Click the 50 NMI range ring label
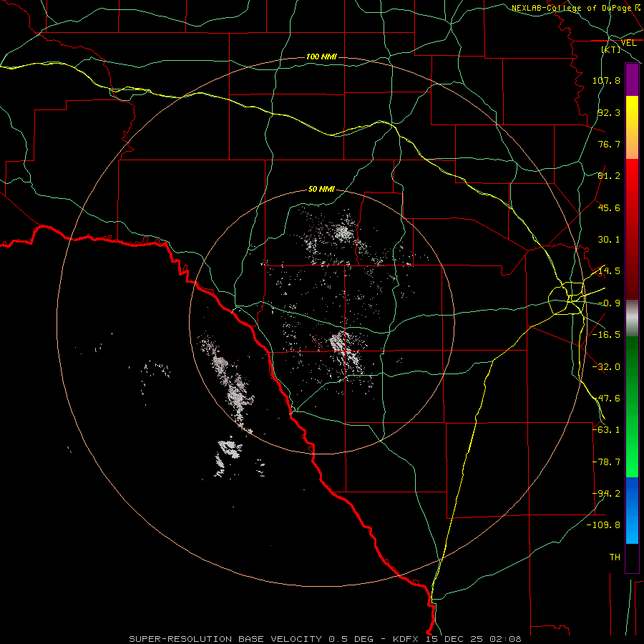This screenshot has height=644, width=644. coord(321,190)
